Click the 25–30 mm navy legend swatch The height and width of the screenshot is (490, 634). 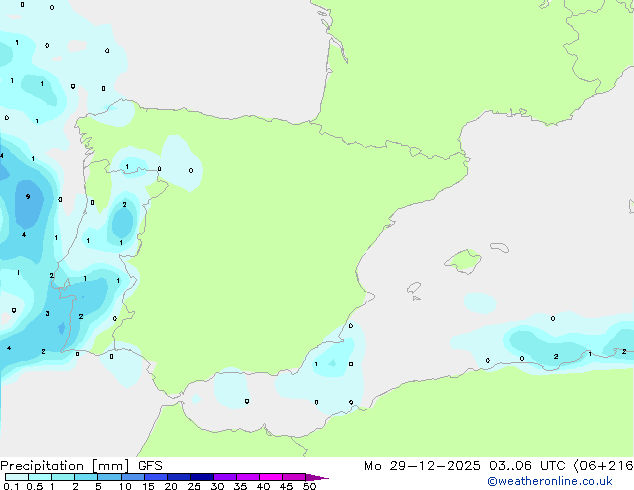click(x=202, y=477)
